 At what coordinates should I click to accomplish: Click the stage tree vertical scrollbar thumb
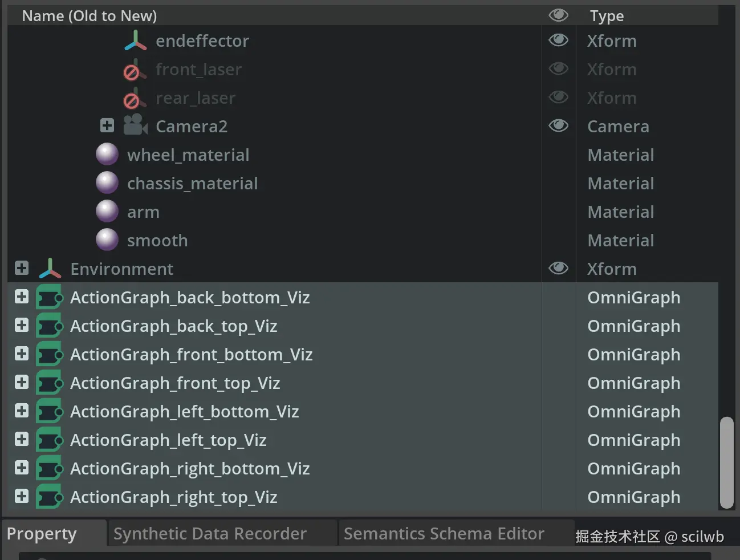click(x=726, y=462)
